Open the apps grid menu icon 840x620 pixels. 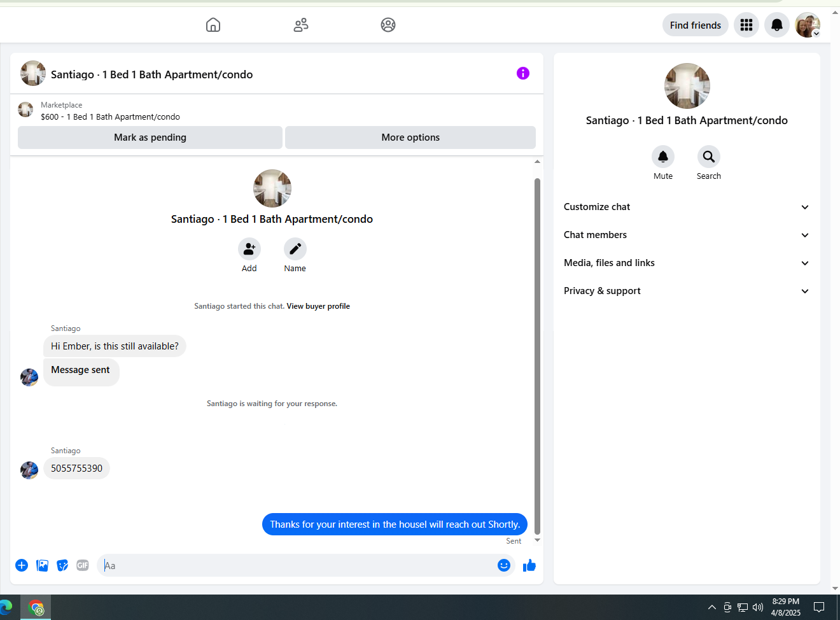(746, 25)
